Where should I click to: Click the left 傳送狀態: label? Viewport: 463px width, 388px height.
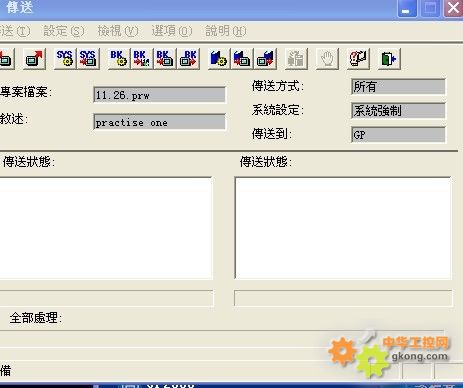point(29,162)
